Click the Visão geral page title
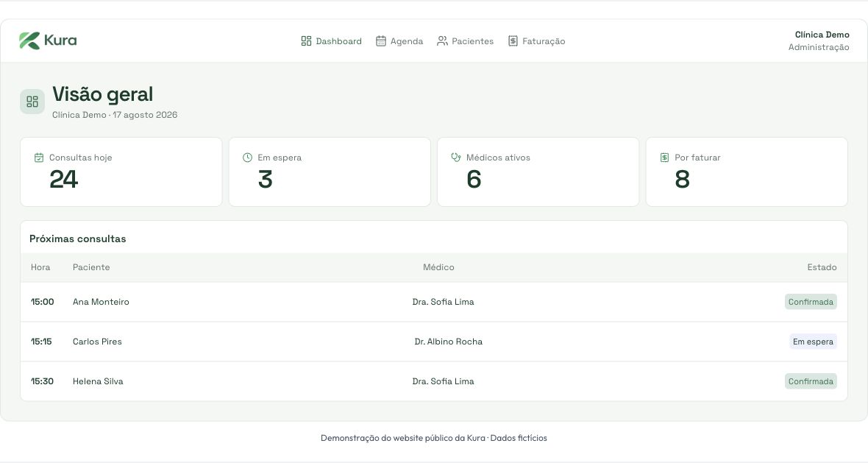 [x=102, y=95]
